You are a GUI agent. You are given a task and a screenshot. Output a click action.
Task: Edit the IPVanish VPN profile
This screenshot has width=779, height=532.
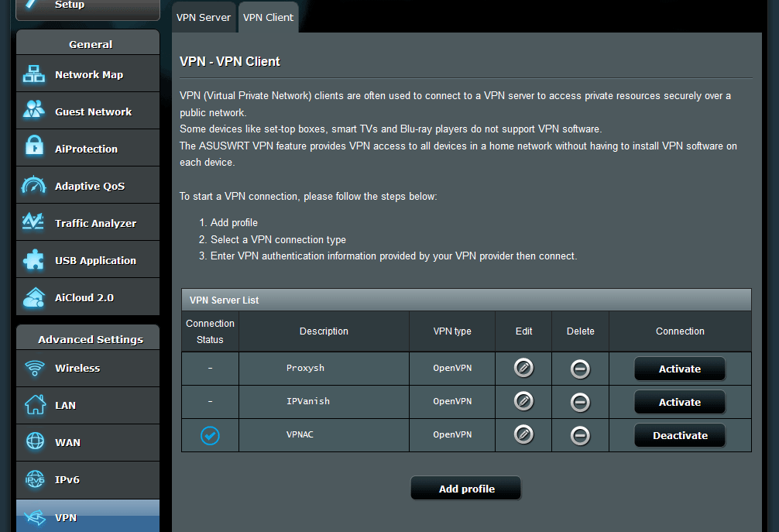pyautogui.click(x=523, y=401)
